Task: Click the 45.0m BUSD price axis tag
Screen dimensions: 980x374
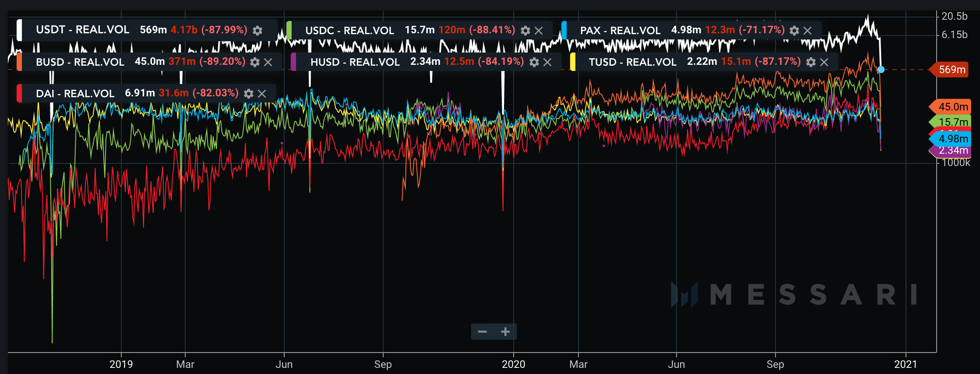Action: click(x=951, y=107)
